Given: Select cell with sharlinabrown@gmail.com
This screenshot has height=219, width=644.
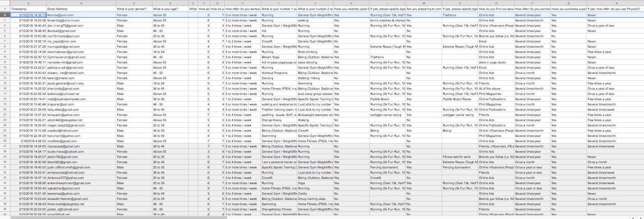Looking at the screenshot, I should click(x=80, y=52).
